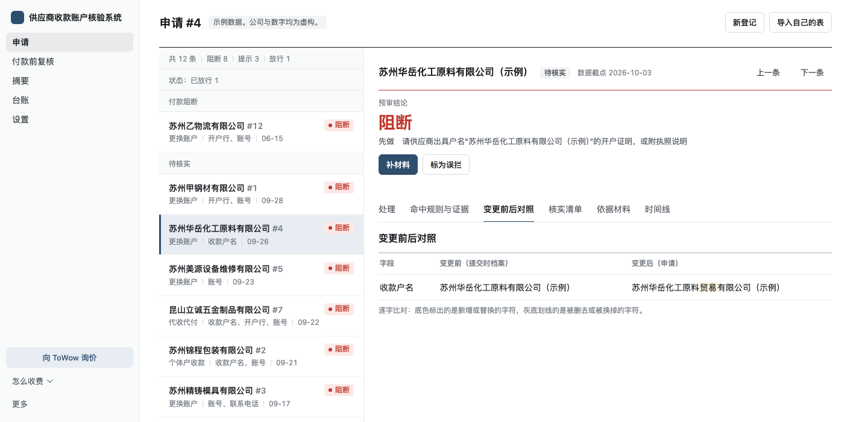Click the large red 阻断 conclusion
Viewport: 868px width, 422px height.
(x=395, y=122)
